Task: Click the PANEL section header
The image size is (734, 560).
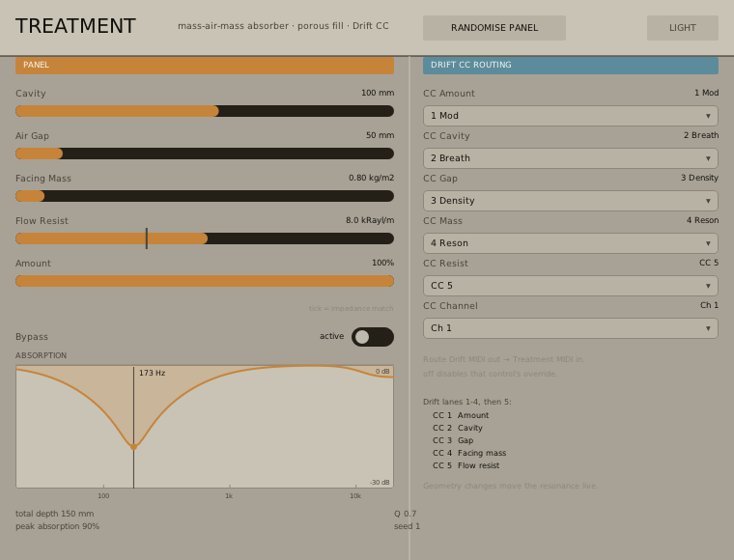Action: point(205,65)
